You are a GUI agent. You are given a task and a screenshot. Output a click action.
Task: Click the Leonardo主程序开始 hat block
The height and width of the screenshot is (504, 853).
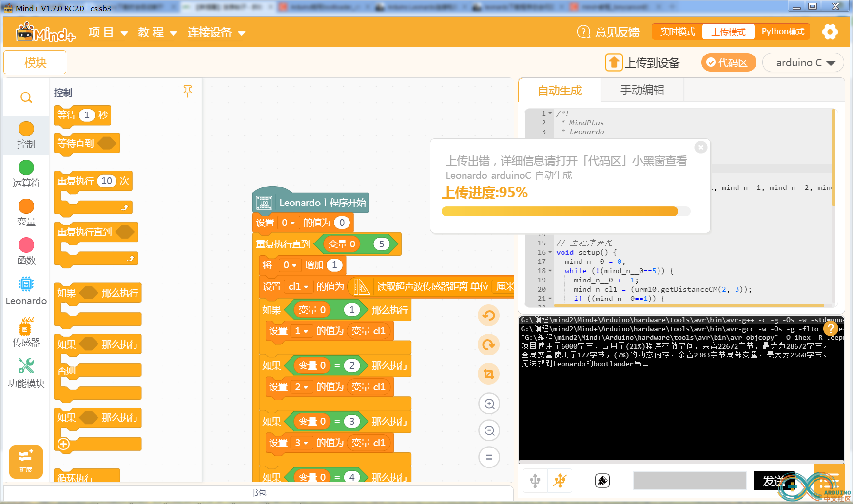(x=311, y=201)
